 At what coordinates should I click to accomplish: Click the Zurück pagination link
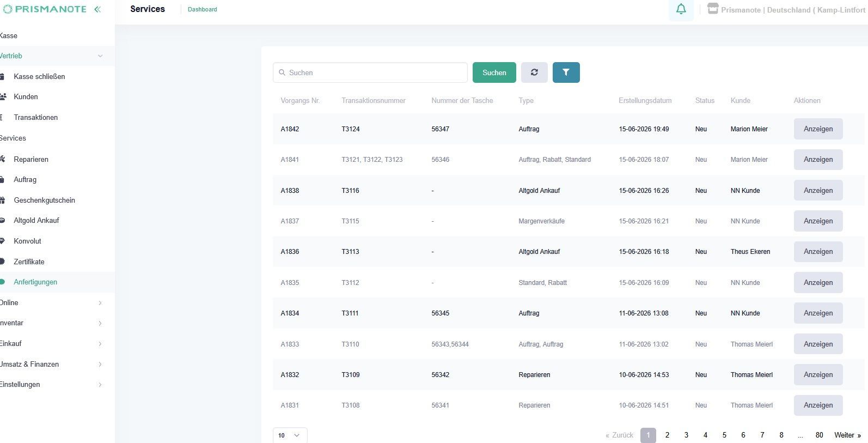[620, 435]
